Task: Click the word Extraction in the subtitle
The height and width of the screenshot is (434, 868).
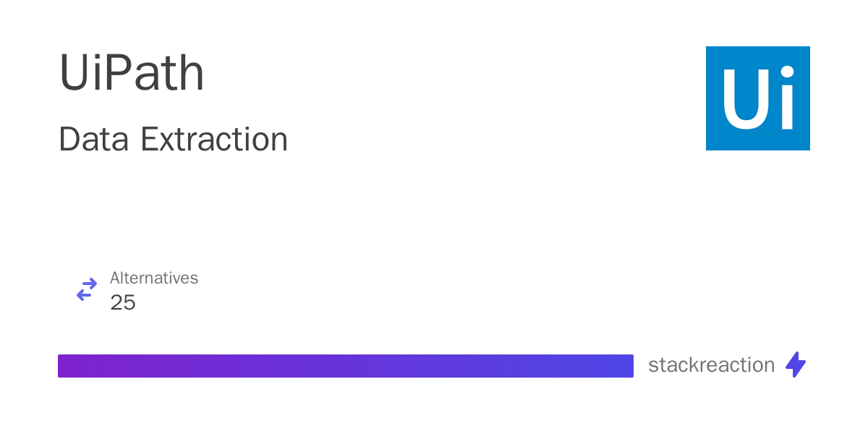Action: point(215,139)
